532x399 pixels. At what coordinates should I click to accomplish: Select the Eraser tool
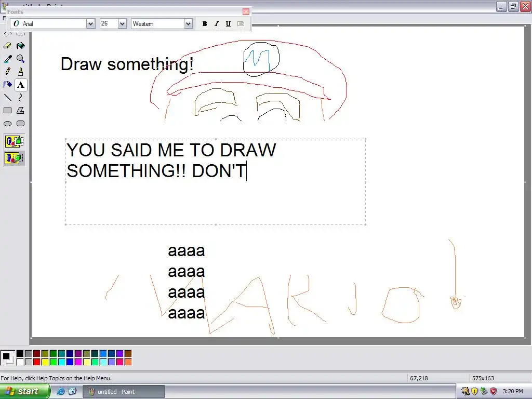click(7, 46)
